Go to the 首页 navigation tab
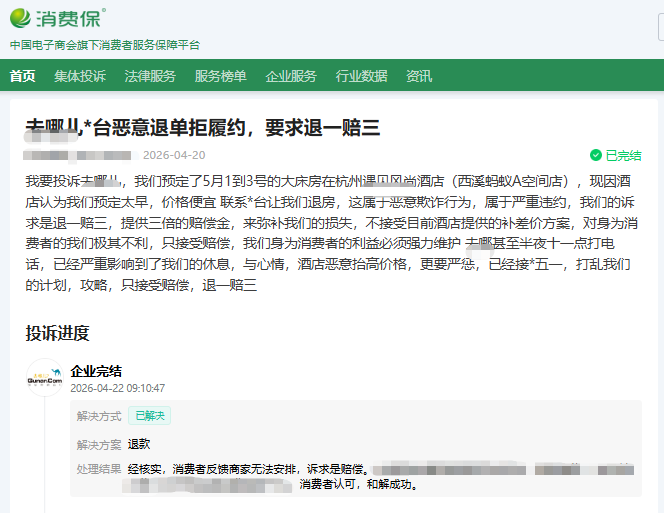 click(22, 76)
